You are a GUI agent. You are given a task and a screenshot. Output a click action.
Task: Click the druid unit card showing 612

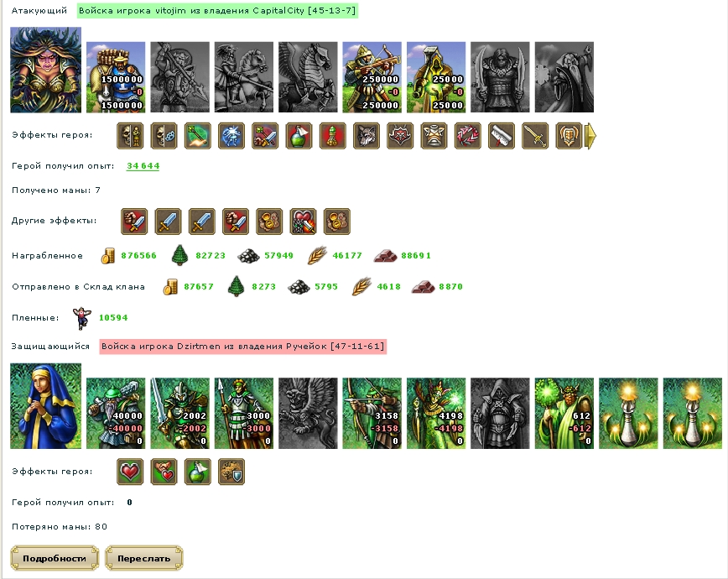coord(564,414)
